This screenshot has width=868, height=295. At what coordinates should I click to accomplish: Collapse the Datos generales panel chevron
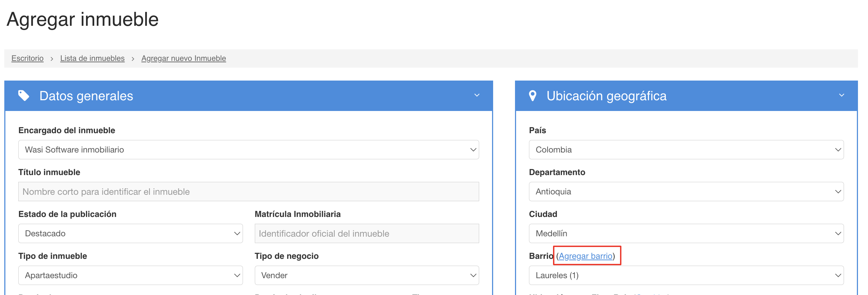(x=477, y=95)
